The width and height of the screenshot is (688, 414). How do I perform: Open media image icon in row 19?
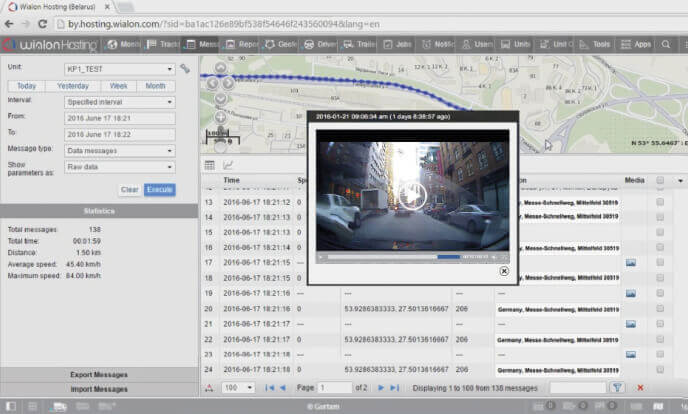coord(631,294)
